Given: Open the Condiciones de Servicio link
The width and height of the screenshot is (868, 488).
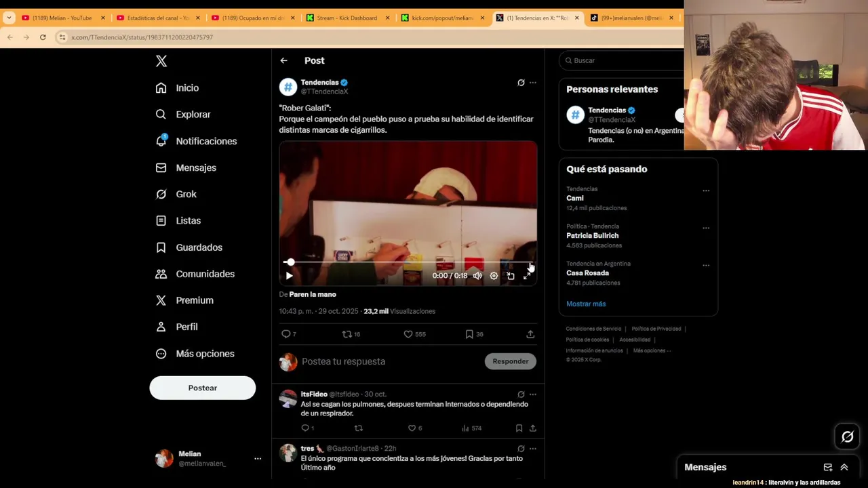Looking at the screenshot, I should tap(594, 329).
